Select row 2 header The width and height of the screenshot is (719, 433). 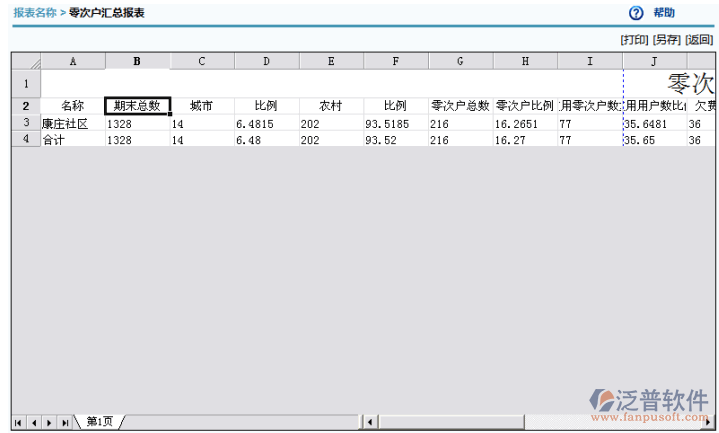click(x=26, y=106)
